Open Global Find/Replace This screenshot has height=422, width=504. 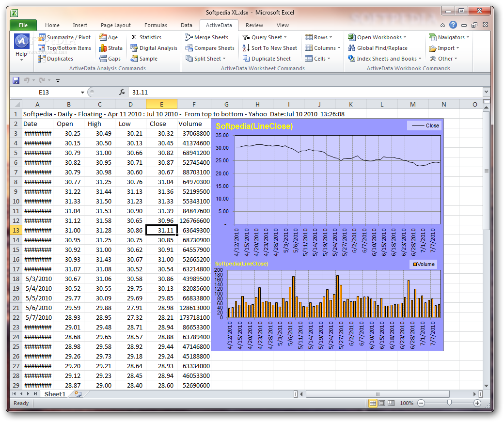click(382, 48)
